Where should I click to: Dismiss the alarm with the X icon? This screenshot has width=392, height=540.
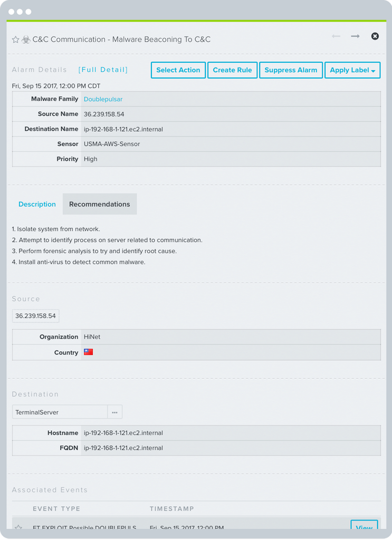375,36
